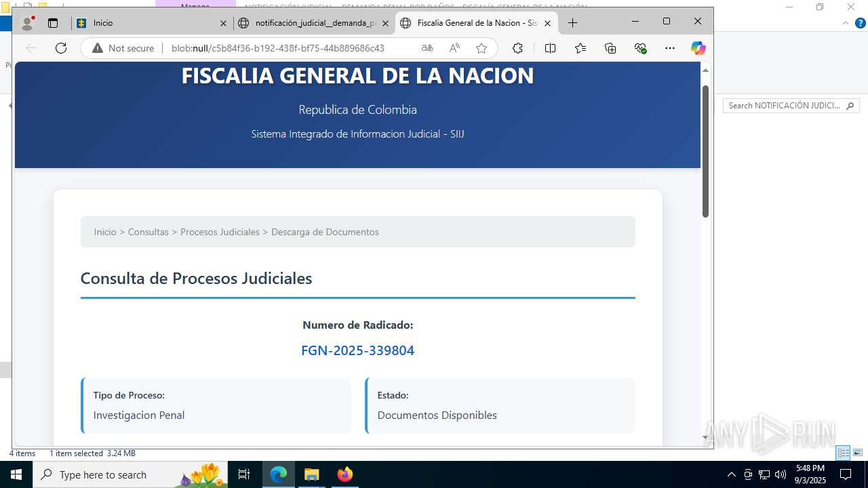Toggle Split screen view icon

coord(550,48)
